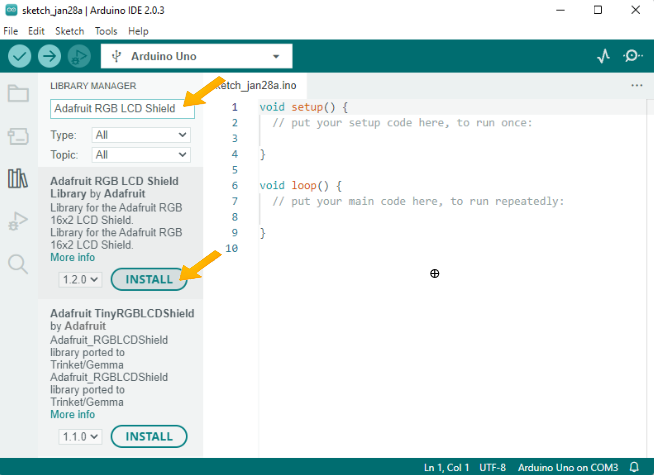Click Arduino Uno on COM3 status entry
Screen dimensions: 654x475
pyautogui.click(x=568, y=467)
